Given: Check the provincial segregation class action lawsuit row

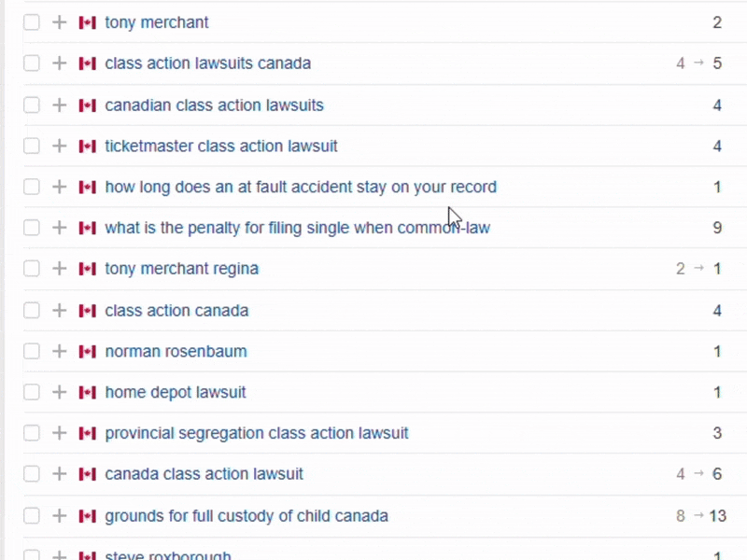Looking at the screenshot, I should pos(32,433).
